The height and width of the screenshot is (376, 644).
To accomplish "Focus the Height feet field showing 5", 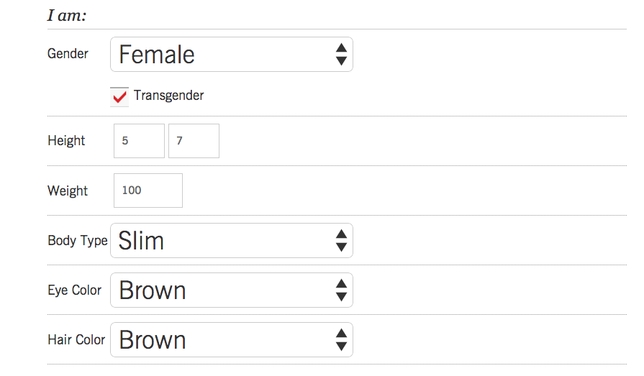I will [139, 141].
